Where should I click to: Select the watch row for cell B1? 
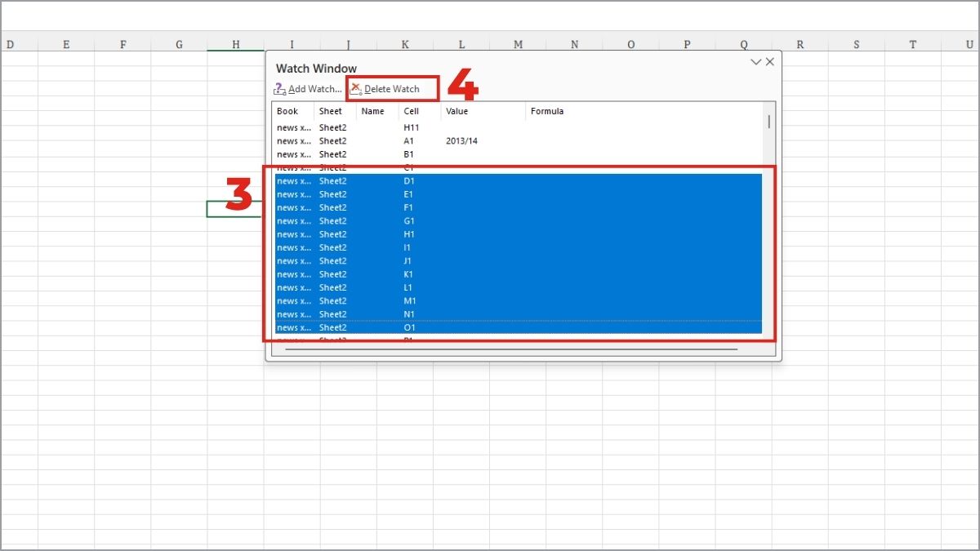[x=517, y=154]
